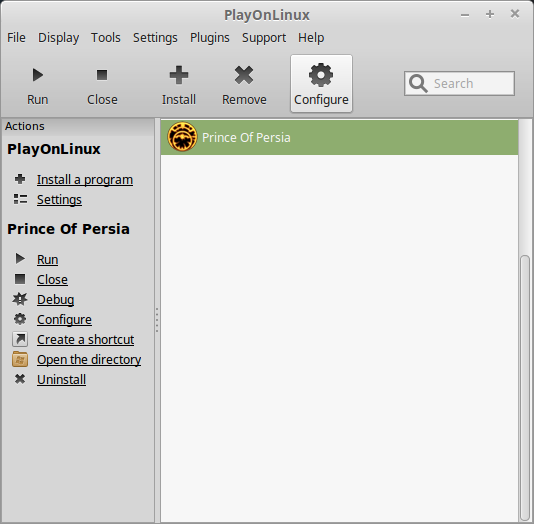Click the Remove X icon in toolbar

coord(244,75)
